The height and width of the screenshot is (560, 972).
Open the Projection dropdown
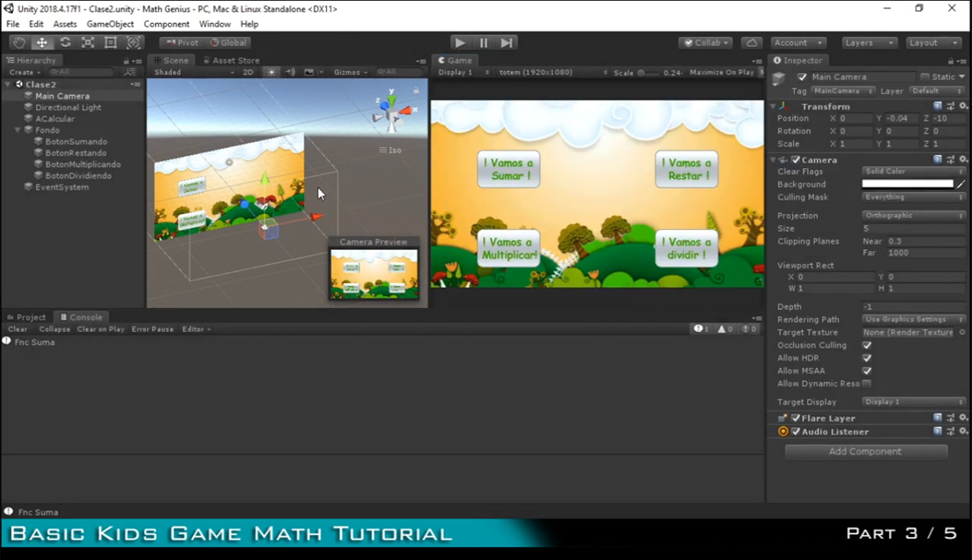(x=913, y=216)
